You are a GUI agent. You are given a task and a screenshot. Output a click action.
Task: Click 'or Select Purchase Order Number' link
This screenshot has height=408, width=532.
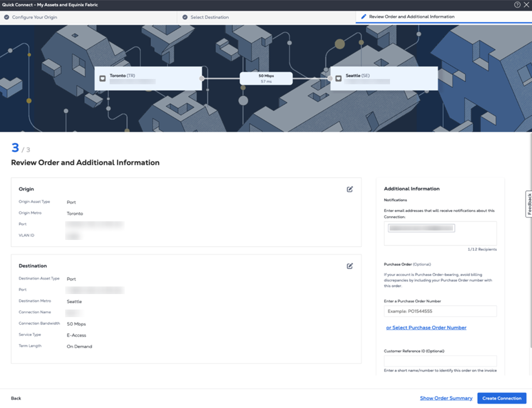[x=426, y=328]
